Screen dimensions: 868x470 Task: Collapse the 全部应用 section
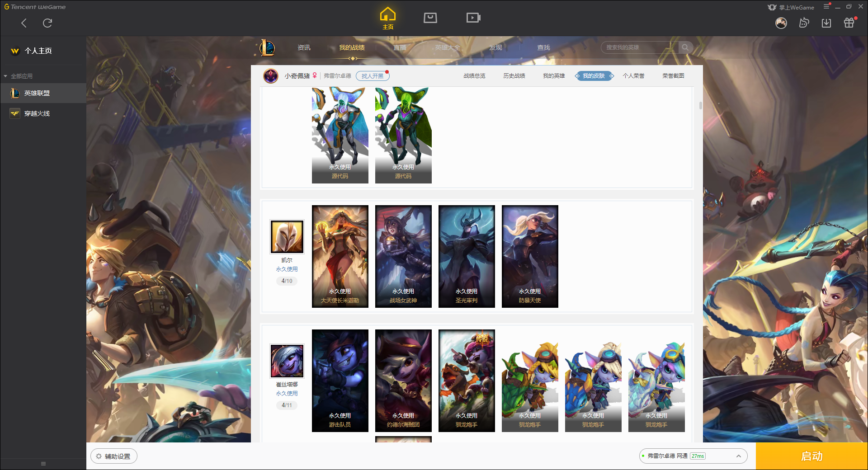click(x=18, y=76)
